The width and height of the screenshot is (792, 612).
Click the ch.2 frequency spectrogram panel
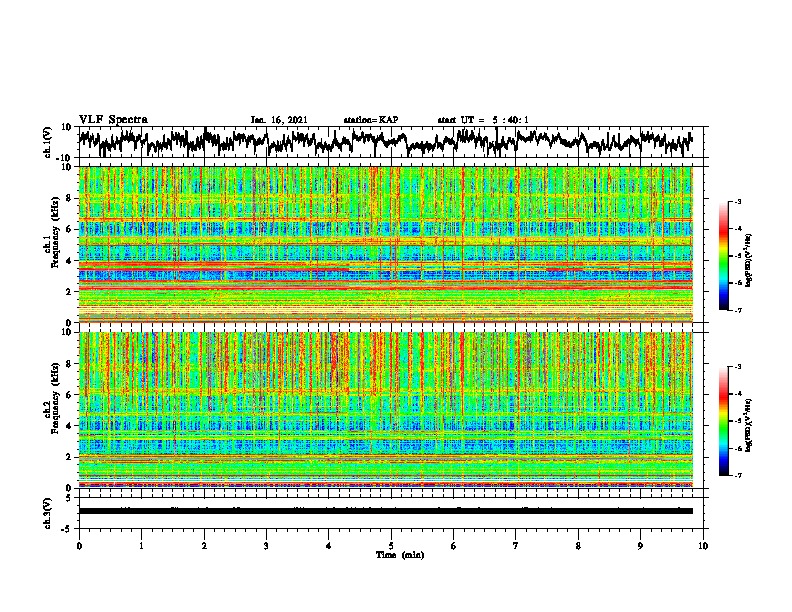(386, 410)
